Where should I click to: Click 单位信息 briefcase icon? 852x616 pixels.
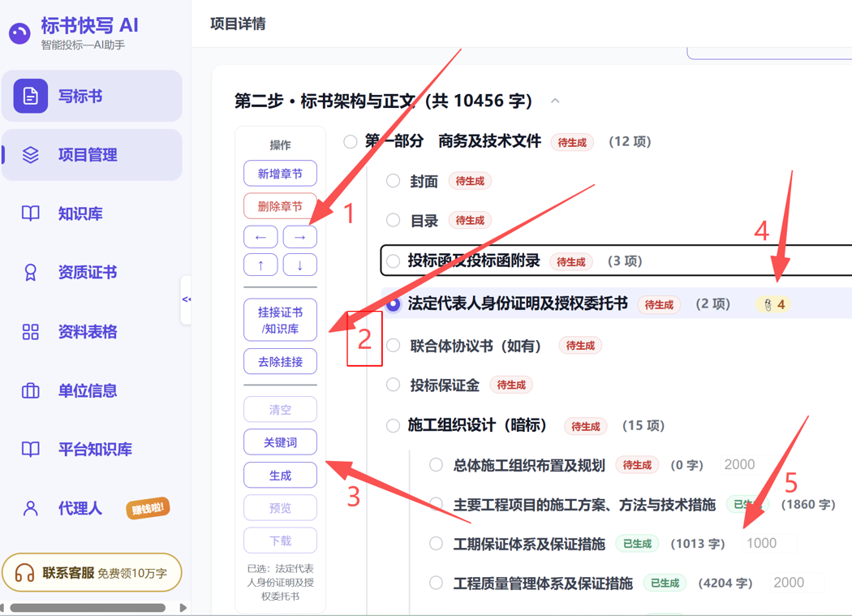click(31, 390)
